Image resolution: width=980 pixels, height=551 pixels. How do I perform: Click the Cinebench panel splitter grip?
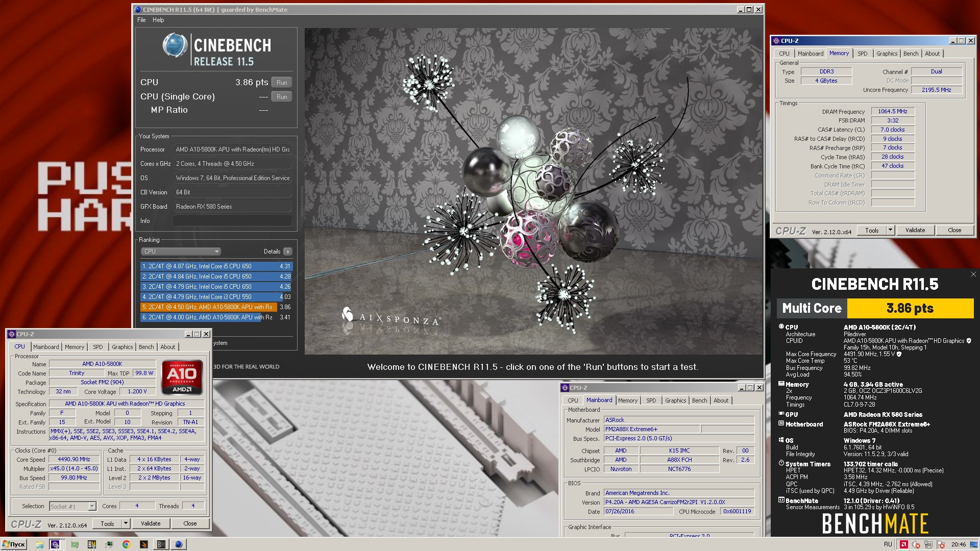301,202
